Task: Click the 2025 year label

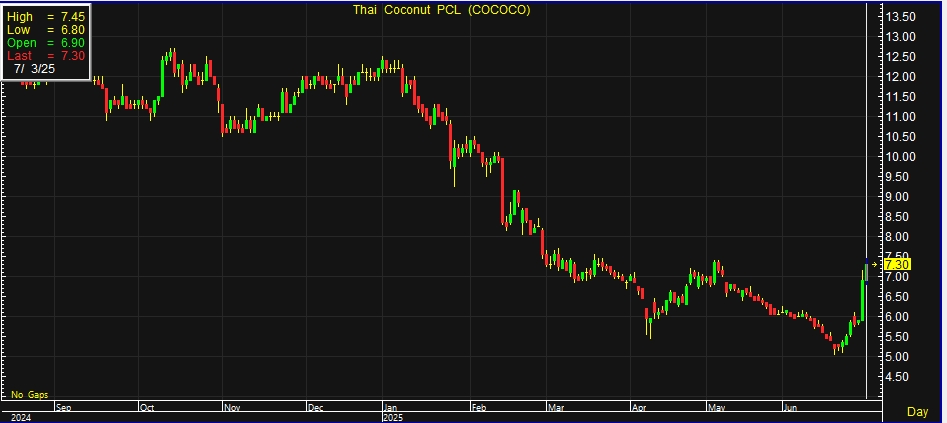Action: tap(393, 417)
